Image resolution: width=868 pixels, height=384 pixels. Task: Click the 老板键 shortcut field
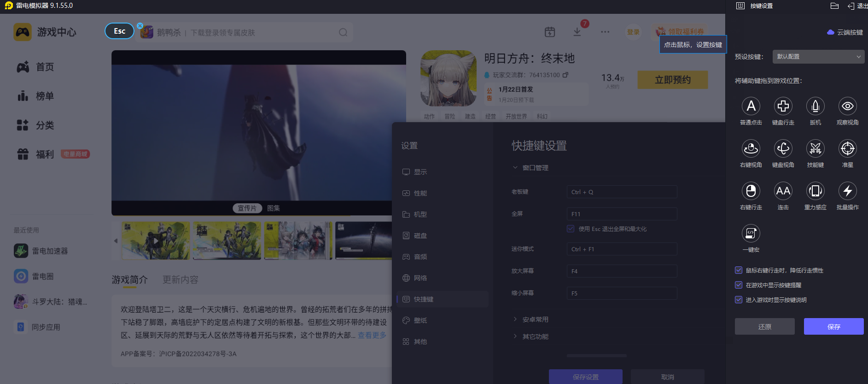[622, 192]
